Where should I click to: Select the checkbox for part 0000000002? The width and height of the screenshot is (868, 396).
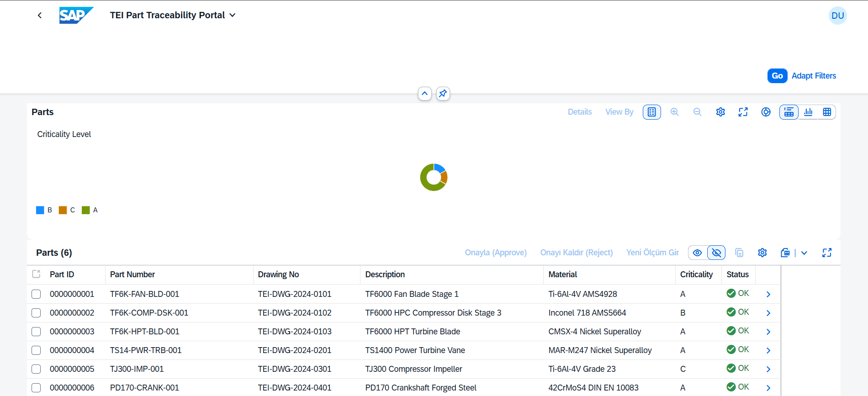pos(36,313)
